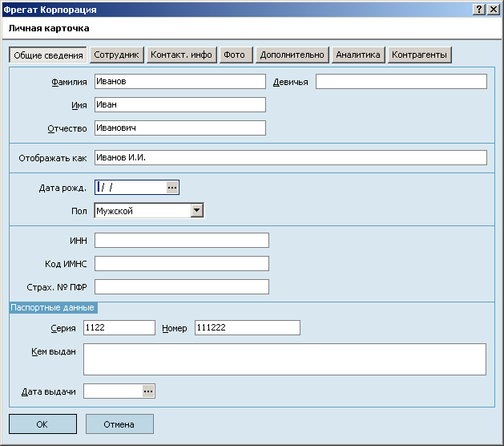Screen dimensions: 504x446
Task: Open the Общие сведения tab
Action: click(x=48, y=55)
